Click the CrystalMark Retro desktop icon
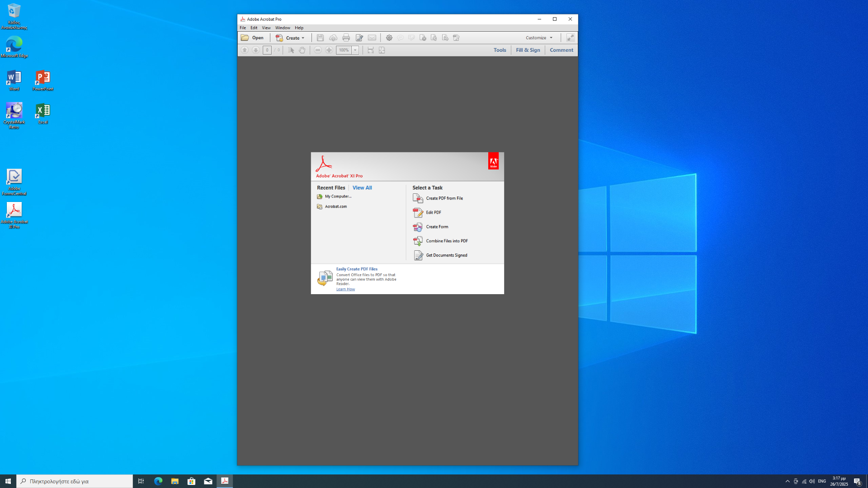The width and height of the screenshot is (868, 488). click(14, 116)
